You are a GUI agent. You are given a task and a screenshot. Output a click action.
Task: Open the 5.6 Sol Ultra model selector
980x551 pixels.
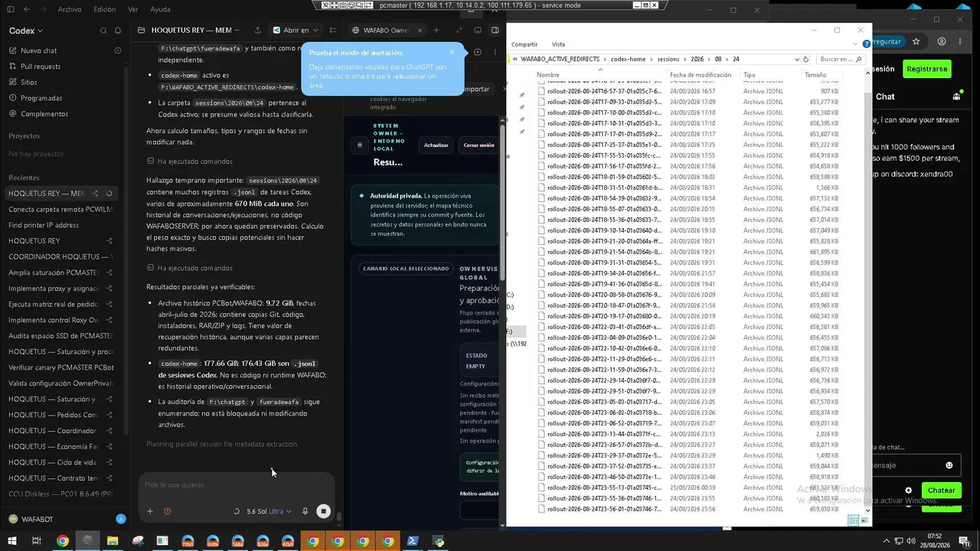268,511
